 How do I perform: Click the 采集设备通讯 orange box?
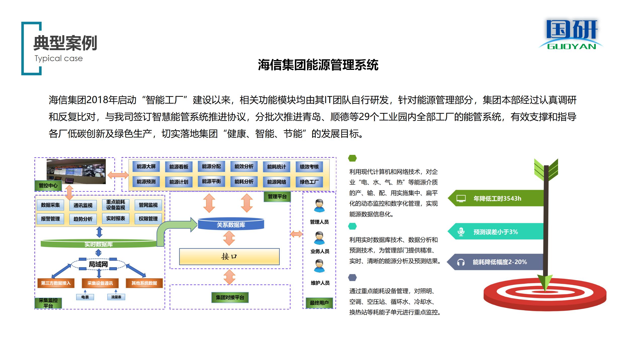click(x=100, y=283)
